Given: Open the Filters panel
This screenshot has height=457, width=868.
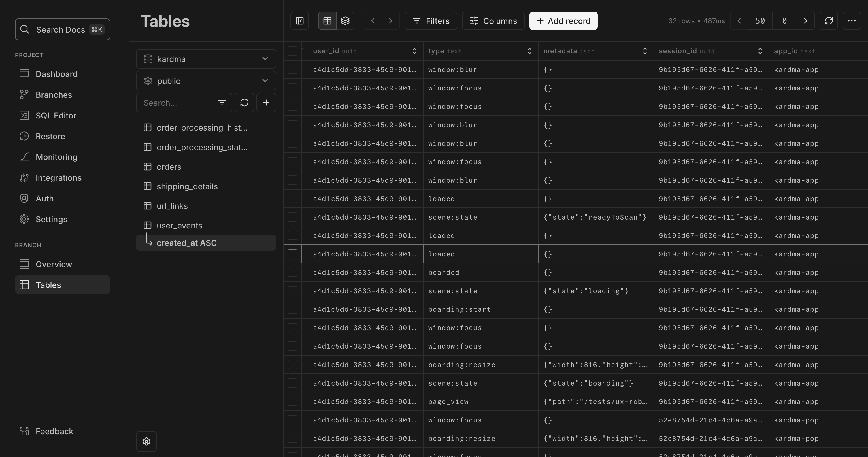Looking at the screenshot, I should pos(431,20).
